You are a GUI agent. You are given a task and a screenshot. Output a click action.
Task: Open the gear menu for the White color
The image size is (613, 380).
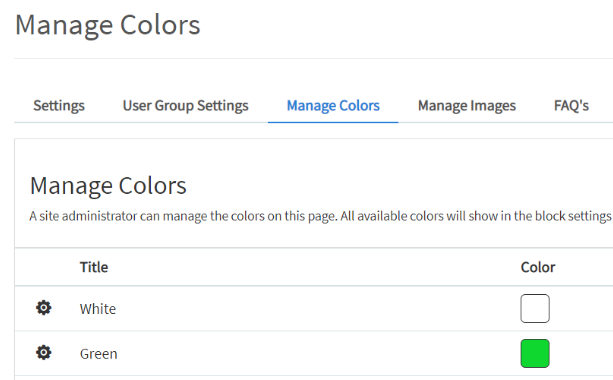[x=43, y=308]
